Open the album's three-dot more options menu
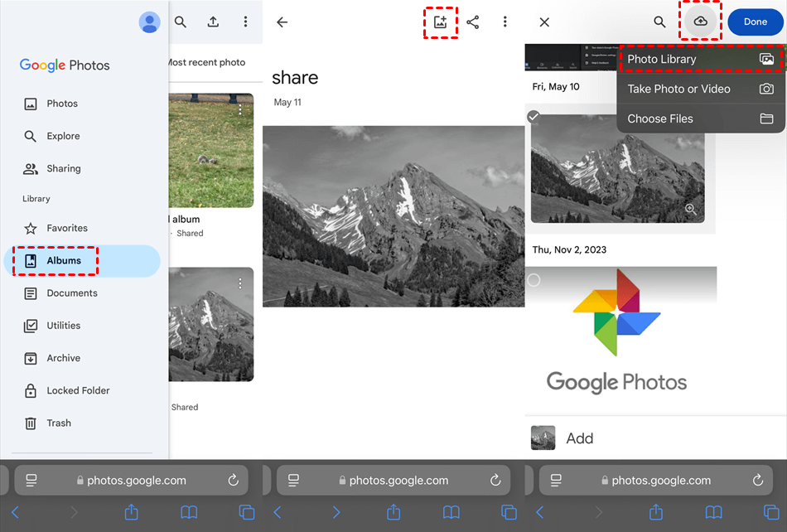The image size is (787, 532). 505,22
